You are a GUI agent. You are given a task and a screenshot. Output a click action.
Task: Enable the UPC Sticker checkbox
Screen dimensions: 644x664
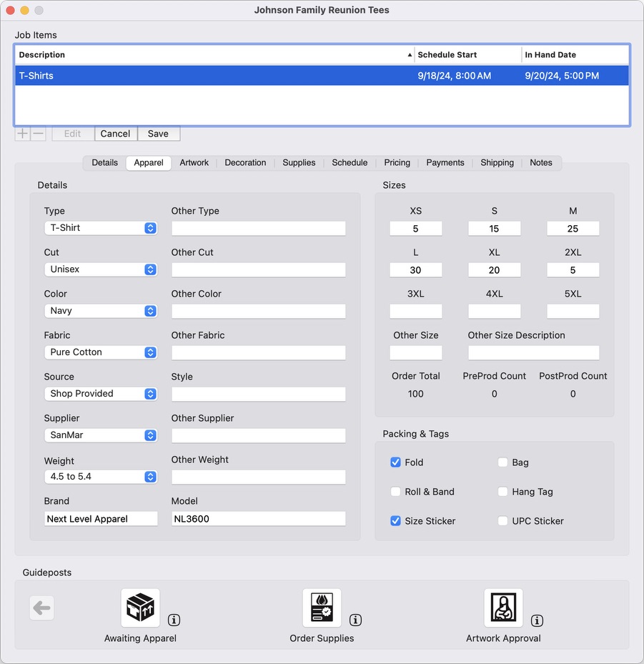(502, 521)
